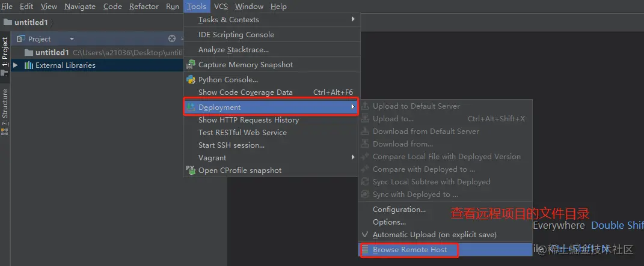Choose Browse Remote Host
This screenshot has height=266, width=644.
445,250
